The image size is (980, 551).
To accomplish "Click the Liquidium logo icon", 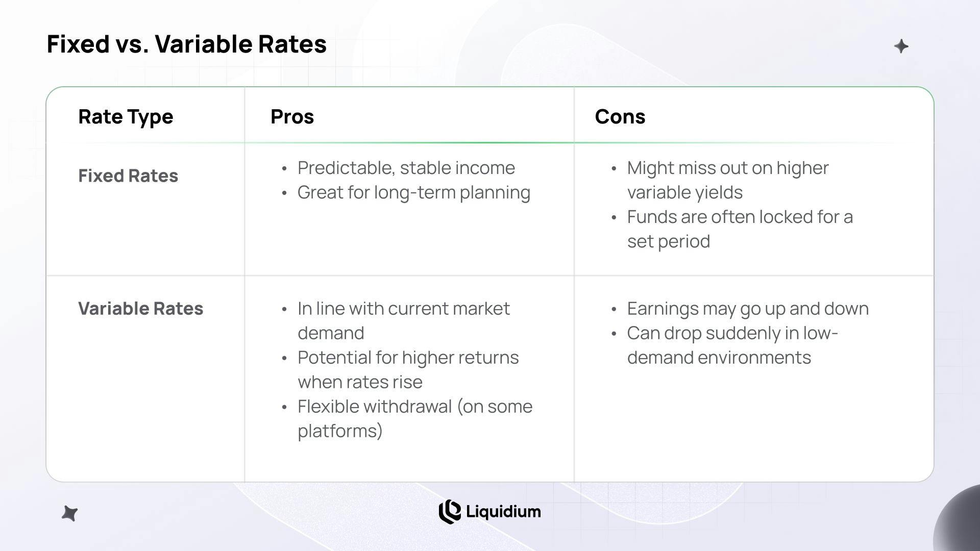I will coord(450,512).
